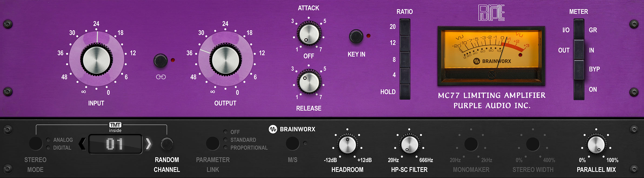The height and width of the screenshot is (178, 644).
Task: Click the METER label
Action: point(579,12)
